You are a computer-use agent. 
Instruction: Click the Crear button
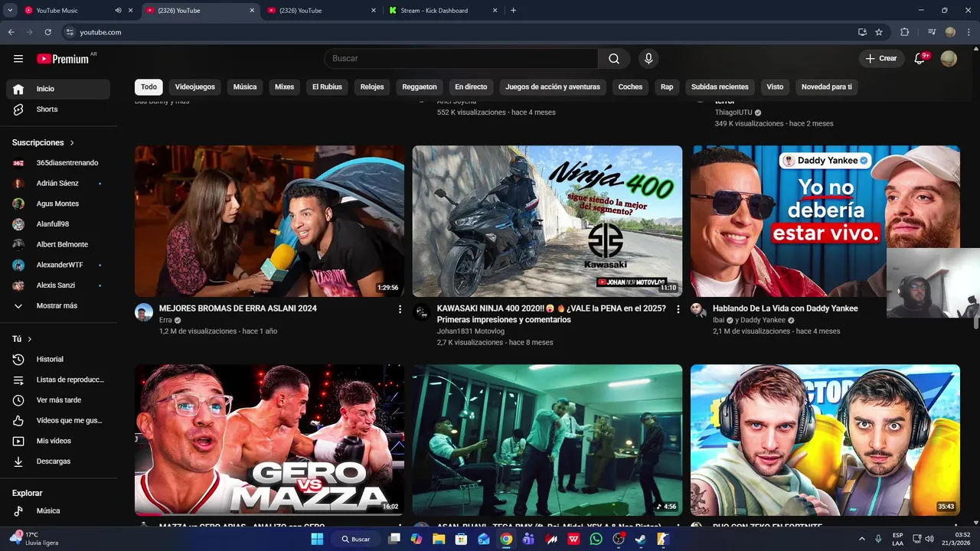click(x=881, y=59)
